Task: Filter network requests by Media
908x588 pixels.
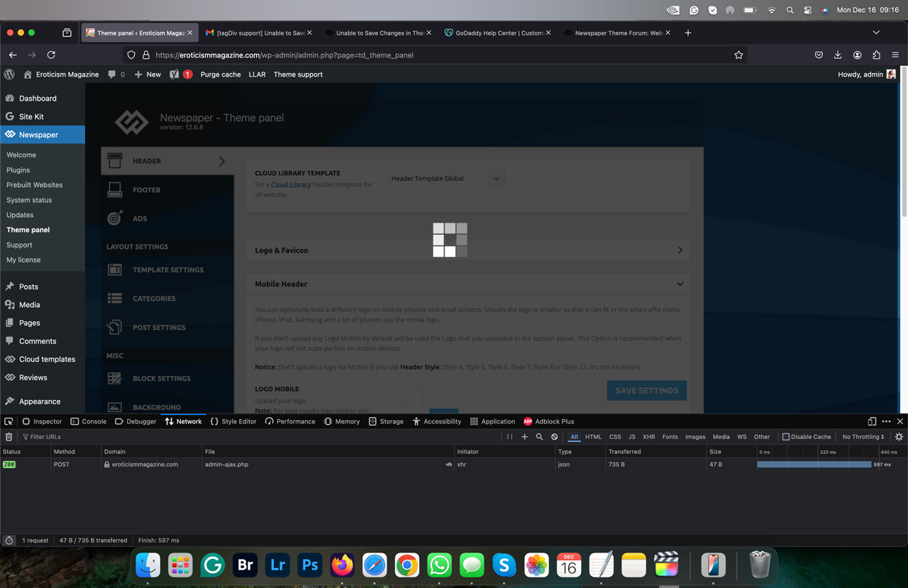Action: pos(721,437)
